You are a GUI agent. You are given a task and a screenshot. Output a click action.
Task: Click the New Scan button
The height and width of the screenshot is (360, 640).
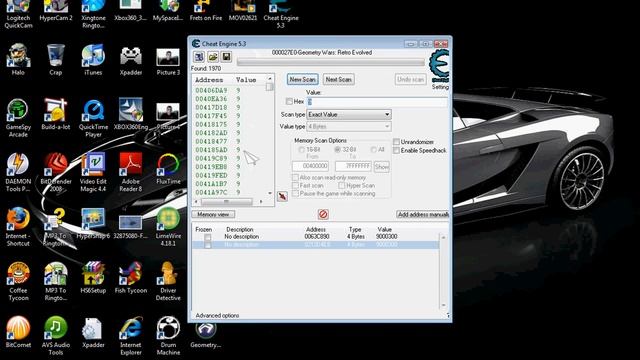pyautogui.click(x=302, y=80)
